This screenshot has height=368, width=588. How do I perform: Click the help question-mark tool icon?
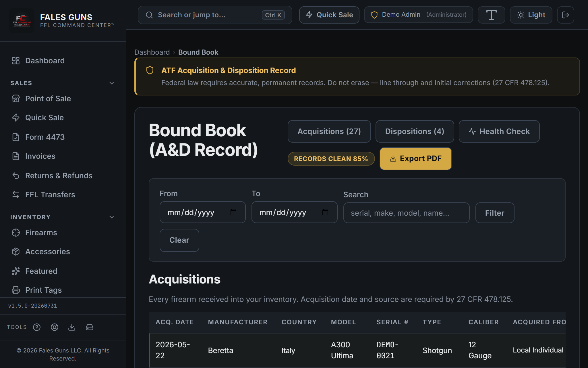pyautogui.click(x=37, y=327)
